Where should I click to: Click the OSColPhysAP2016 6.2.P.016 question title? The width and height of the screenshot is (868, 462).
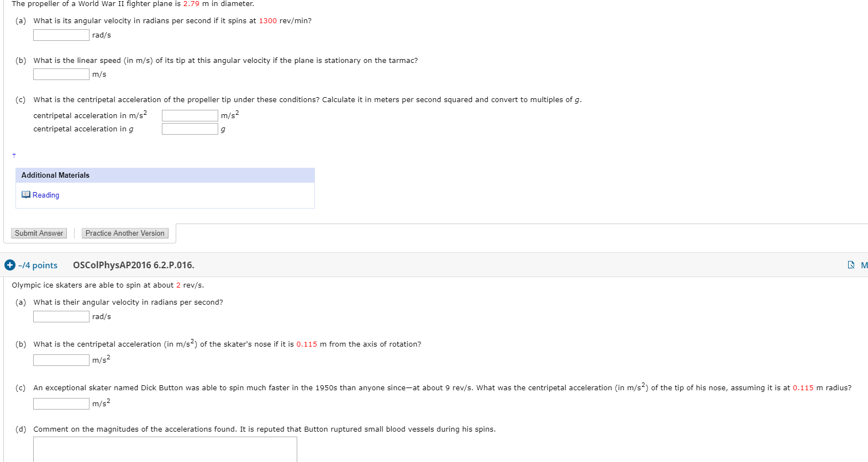point(134,265)
